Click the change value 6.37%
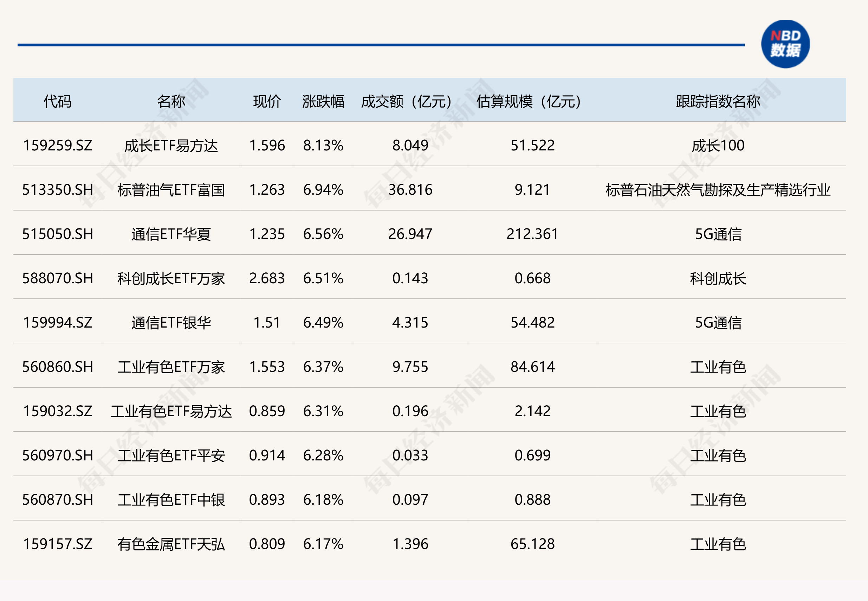The height and width of the screenshot is (601, 868). pos(323,367)
